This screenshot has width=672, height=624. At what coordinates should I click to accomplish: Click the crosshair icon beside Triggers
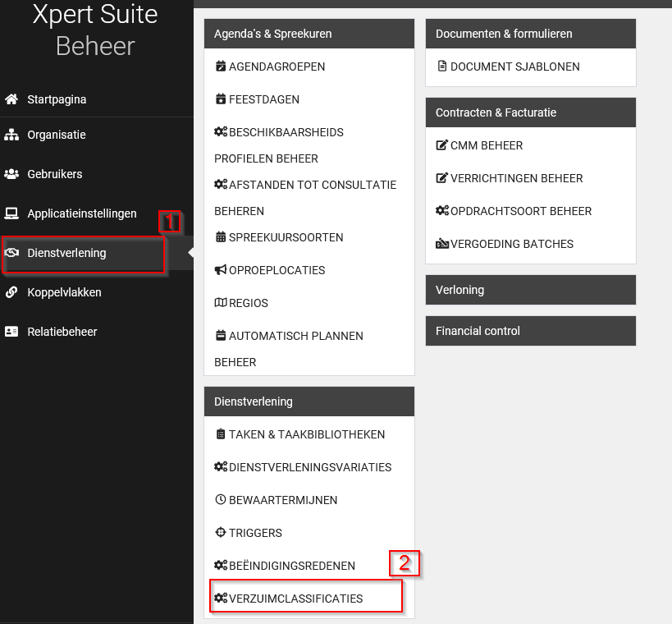(x=220, y=533)
